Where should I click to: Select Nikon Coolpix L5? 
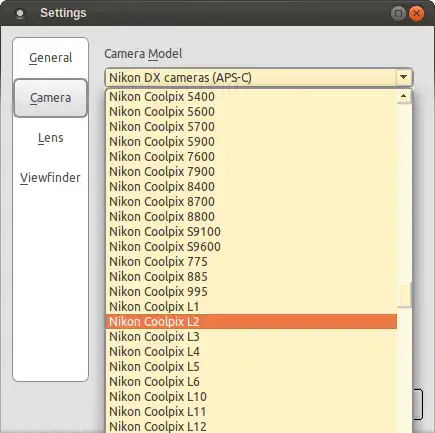(x=251, y=367)
